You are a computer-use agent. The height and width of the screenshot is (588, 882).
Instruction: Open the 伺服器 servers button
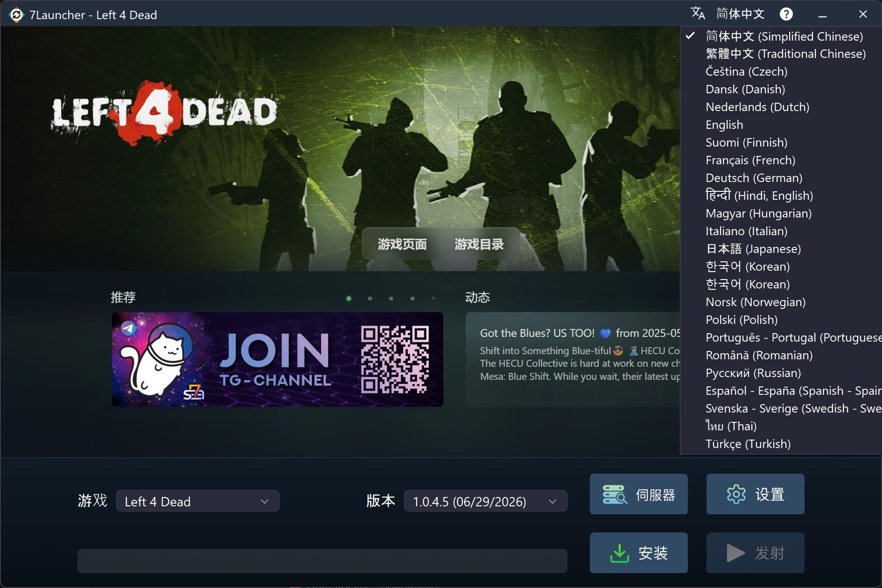click(x=639, y=494)
